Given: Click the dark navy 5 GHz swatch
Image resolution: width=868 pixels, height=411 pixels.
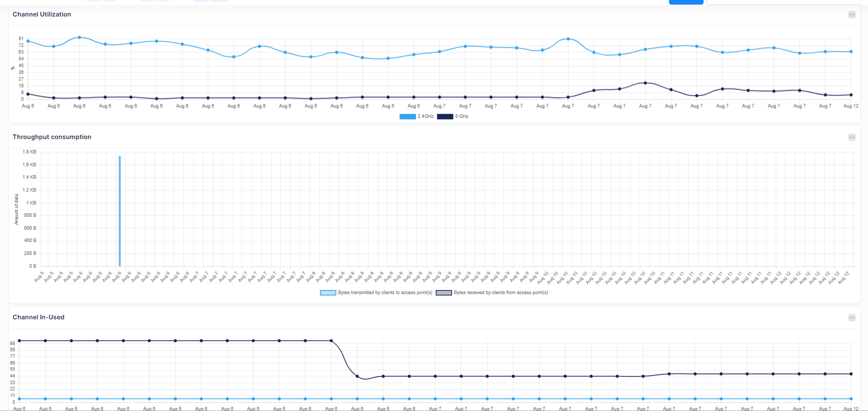Looking at the screenshot, I should point(445,116).
